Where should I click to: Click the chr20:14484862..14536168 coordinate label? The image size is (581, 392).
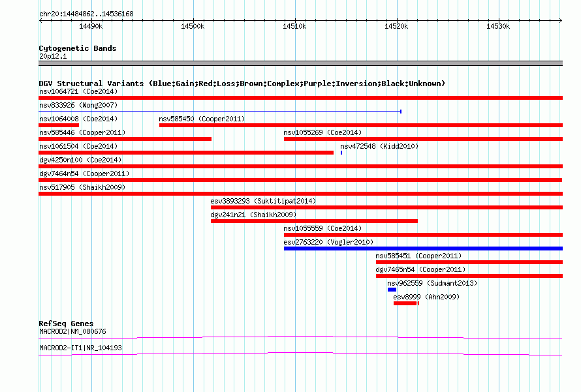tap(86, 14)
